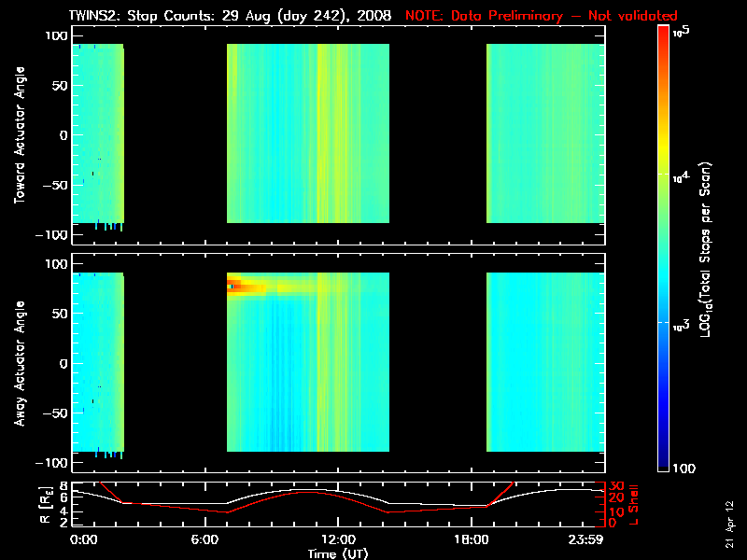The image size is (747, 560).
Task: Click the "R [RE]" axis label
Action: point(46,505)
